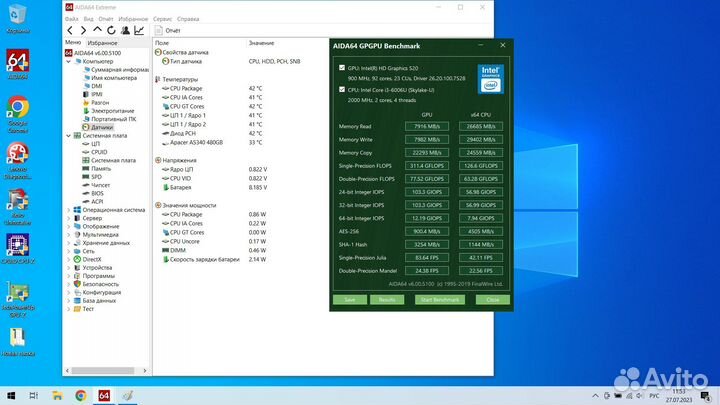The height and width of the screenshot is (405, 720).
Task: Collapse the Компьютер tree node
Action: (69, 61)
